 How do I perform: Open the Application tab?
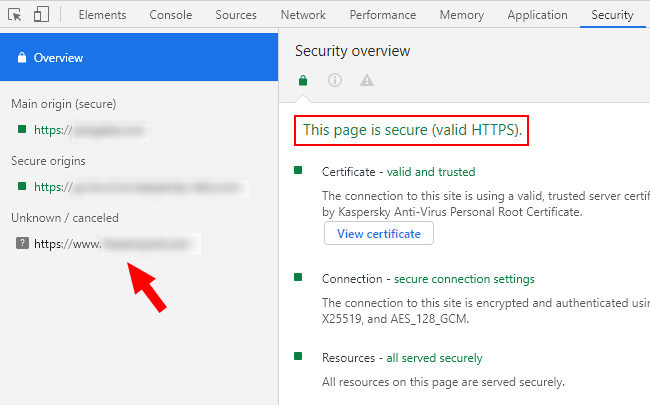(x=538, y=15)
